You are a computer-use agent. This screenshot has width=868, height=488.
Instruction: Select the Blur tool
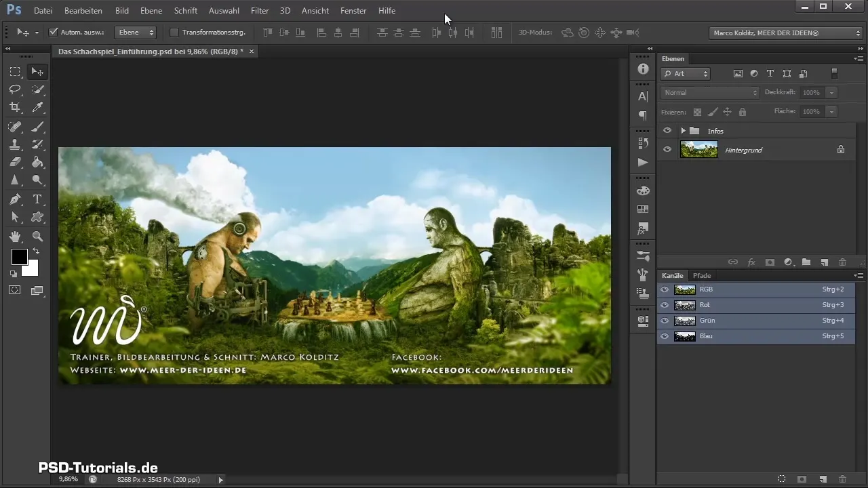15,180
